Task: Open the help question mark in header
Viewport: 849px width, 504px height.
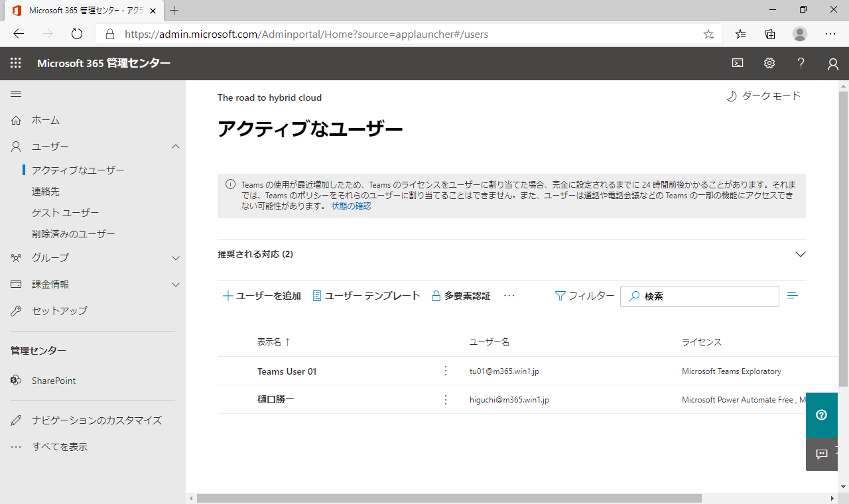Action: point(801,63)
